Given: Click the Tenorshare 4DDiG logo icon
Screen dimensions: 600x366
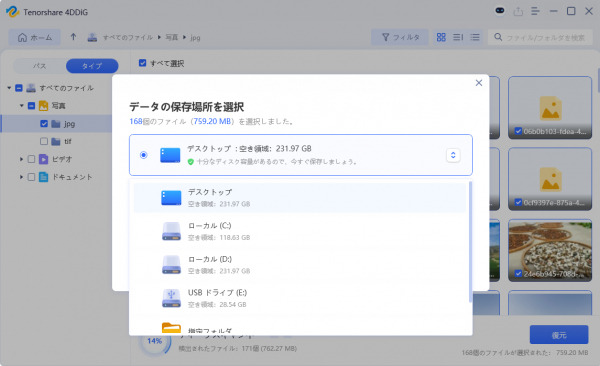Looking at the screenshot, I should tap(12, 12).
